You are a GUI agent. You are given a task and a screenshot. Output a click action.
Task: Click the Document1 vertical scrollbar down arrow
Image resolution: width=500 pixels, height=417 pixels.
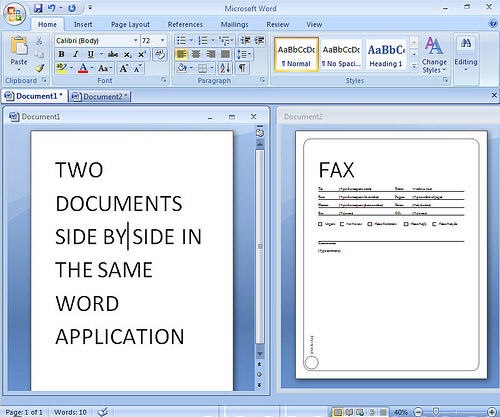[260, 354]
